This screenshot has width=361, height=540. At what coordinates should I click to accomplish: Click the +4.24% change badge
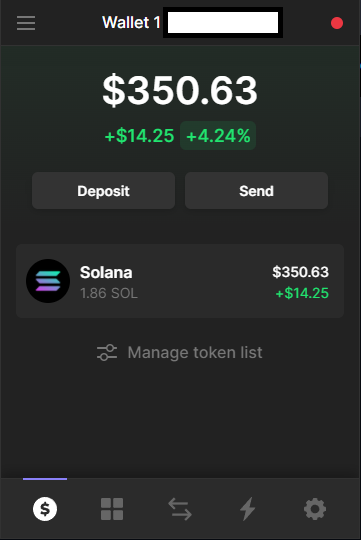click(218, 135)
